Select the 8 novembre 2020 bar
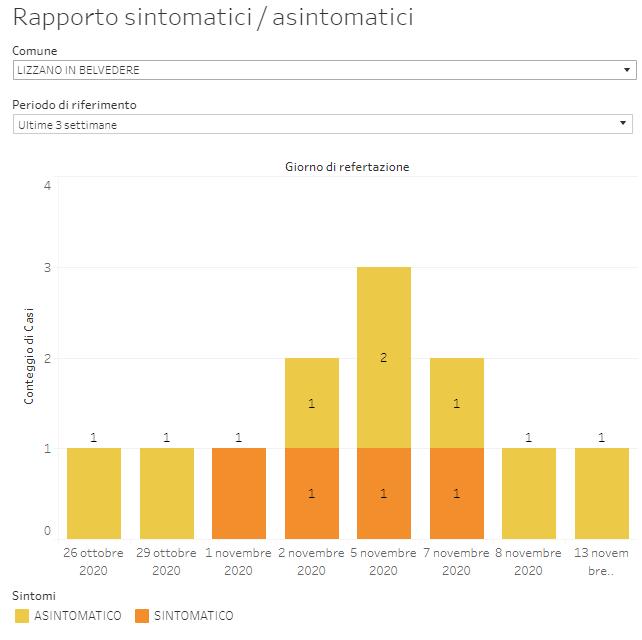 [x=529, y=493]
